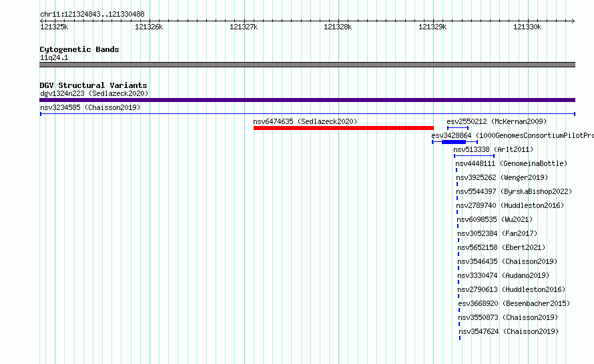Click the 121325k ruler tick label
The height and width of the screenshot is (364, 594).
tap(54, 27)
